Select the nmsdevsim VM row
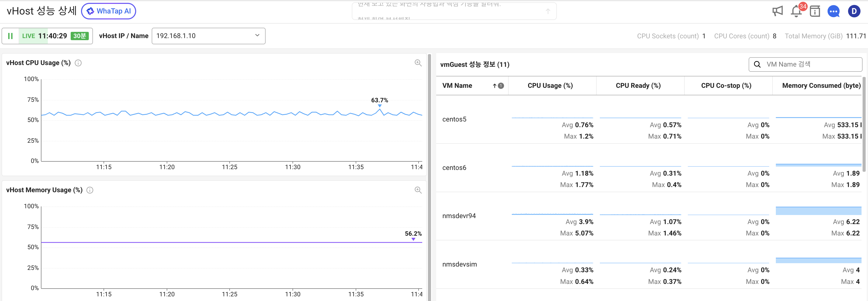 pyautogui.click(x=649, y=264)
